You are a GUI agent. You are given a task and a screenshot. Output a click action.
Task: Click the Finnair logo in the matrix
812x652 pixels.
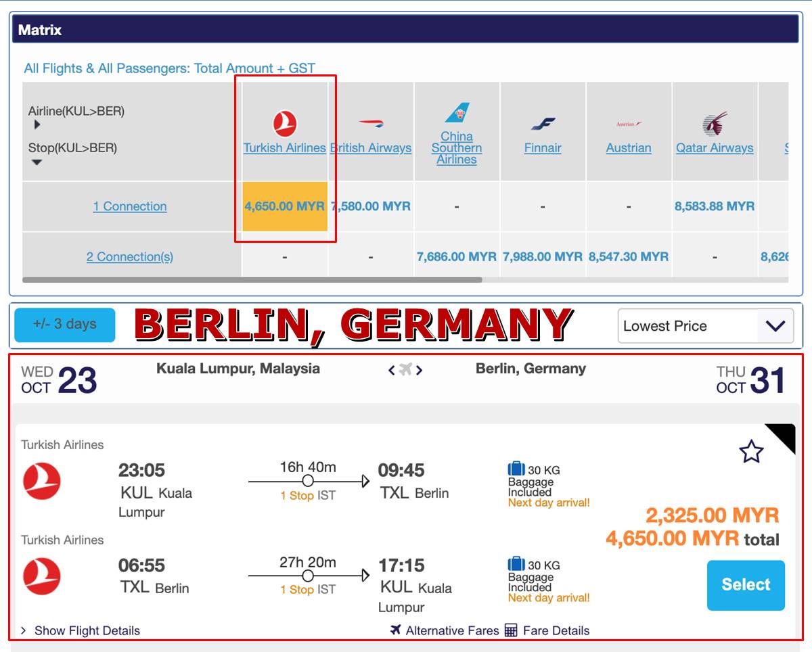point(543,124)
